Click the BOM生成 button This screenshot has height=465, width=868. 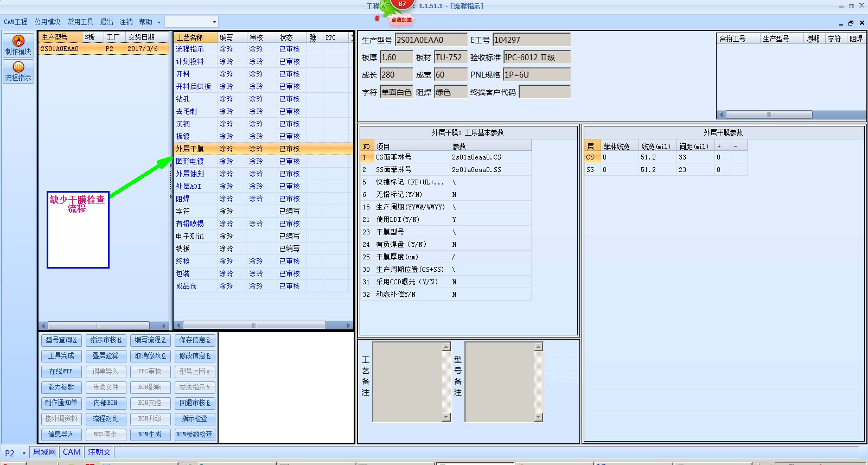[150, 435]
